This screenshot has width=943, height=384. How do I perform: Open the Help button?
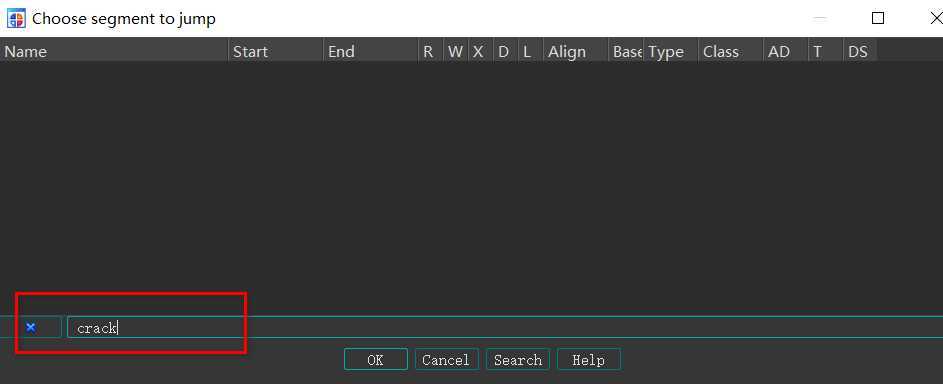pyautogui.click(x=589, y=359)
